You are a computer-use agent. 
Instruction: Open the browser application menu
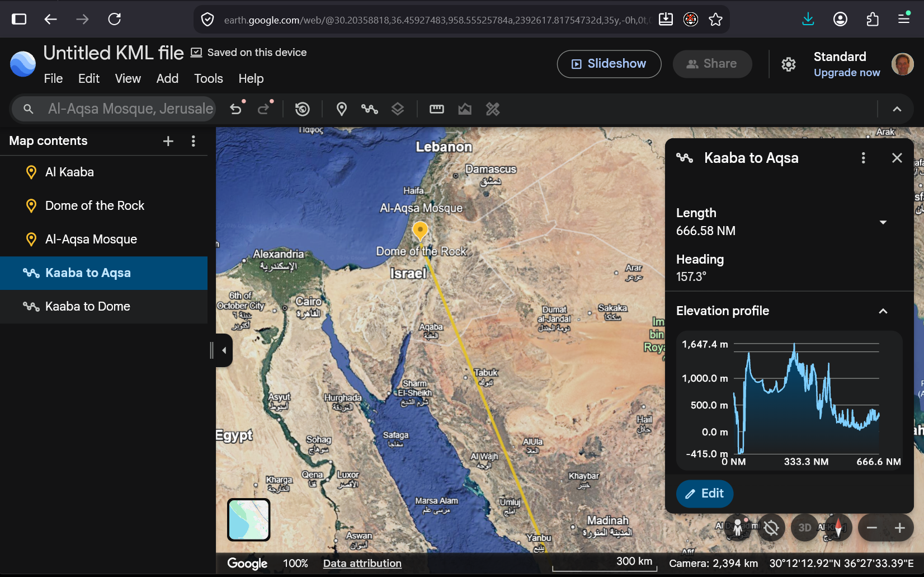click(904, 18)
